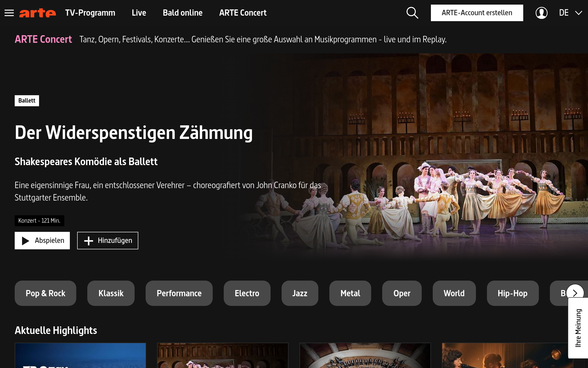Viewport: 588px width, 368px height.
Task: Select the World genre chip
Action: point(454,293)
